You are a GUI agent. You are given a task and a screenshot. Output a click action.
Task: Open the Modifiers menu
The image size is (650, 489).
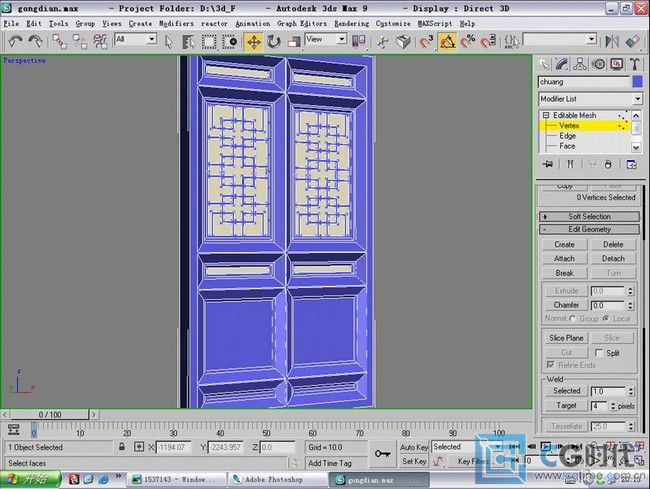coord(176,24)
